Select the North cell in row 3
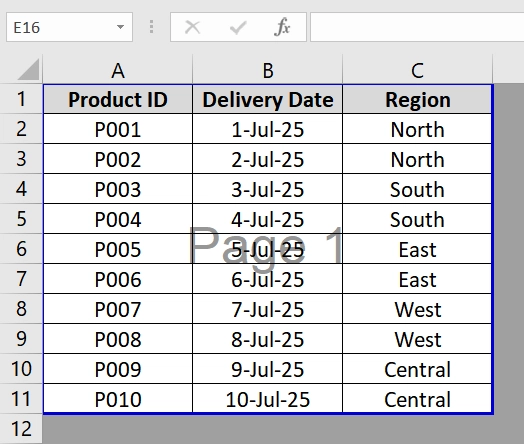 coord(417,159)
